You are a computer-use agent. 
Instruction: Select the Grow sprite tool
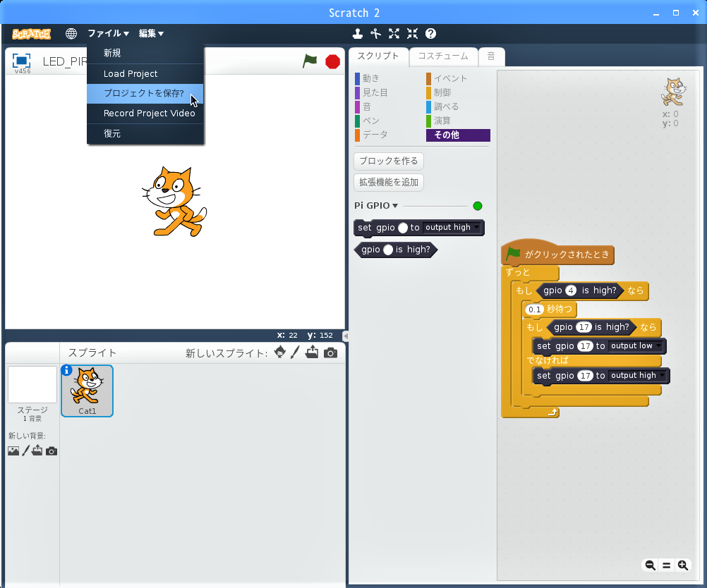pos(394,34)
